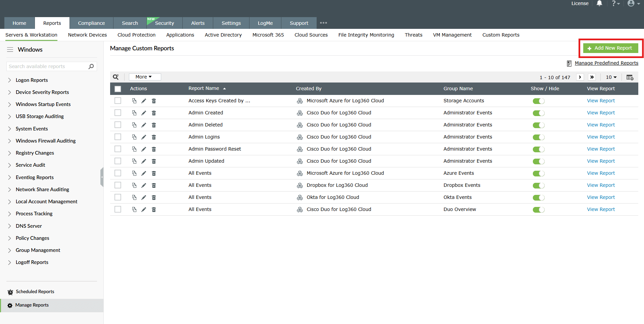
Task: Open Scheduled Reports
Action: tap(35, 292)
